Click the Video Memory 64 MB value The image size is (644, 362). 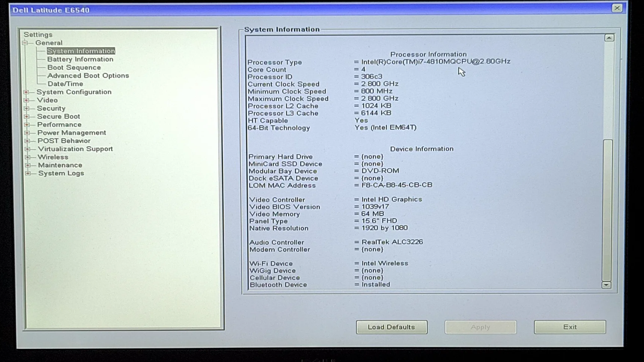point(372,214)
